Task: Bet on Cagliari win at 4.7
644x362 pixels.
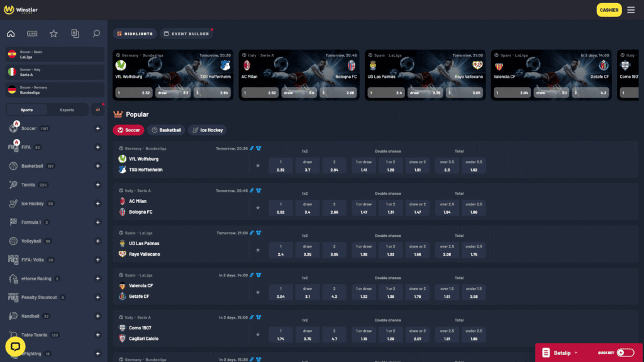Action: point(335,335)
